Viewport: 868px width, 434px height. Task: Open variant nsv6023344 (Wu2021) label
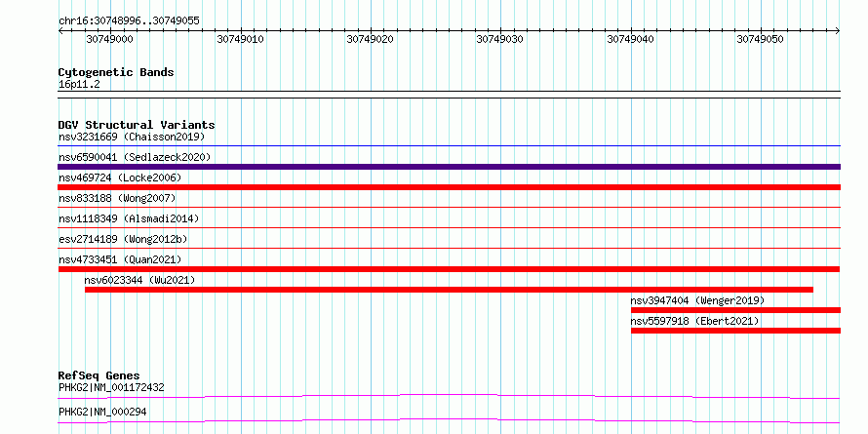click(x=140, y=280)
